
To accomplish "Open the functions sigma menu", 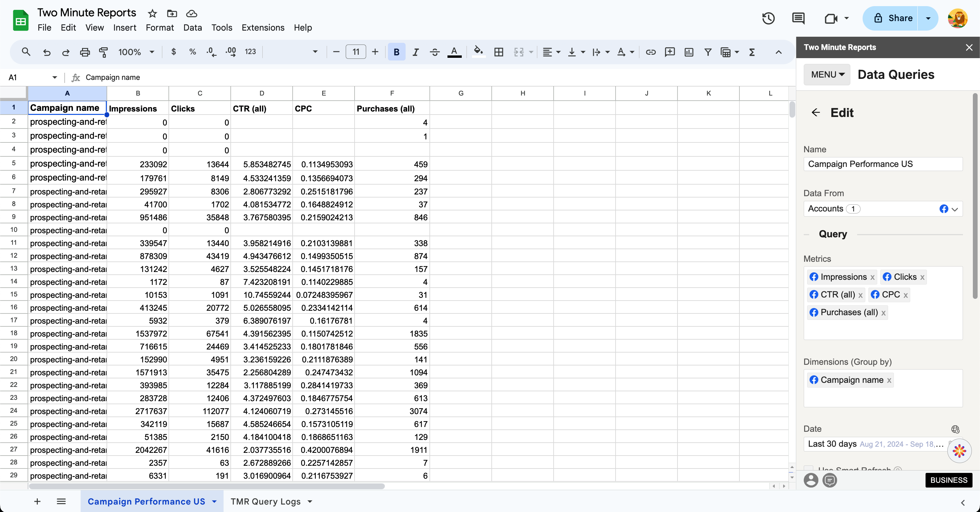I will (x=752, y=52).
